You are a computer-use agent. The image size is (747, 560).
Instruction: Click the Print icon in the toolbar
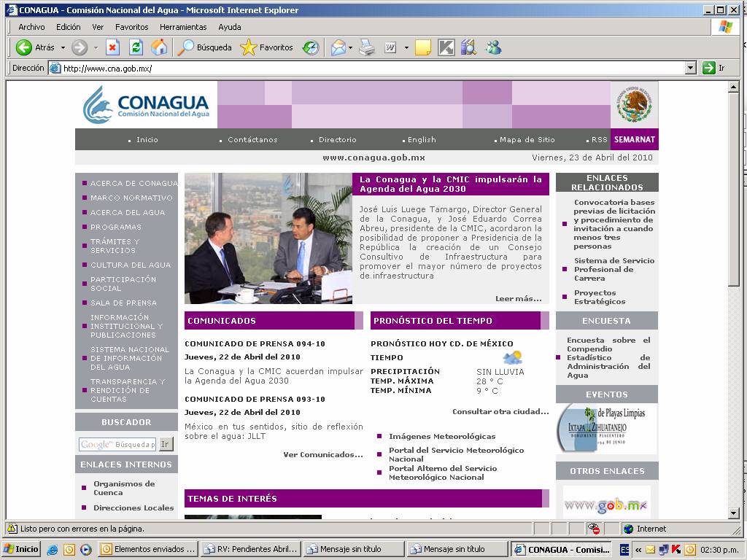click(366, 47)
